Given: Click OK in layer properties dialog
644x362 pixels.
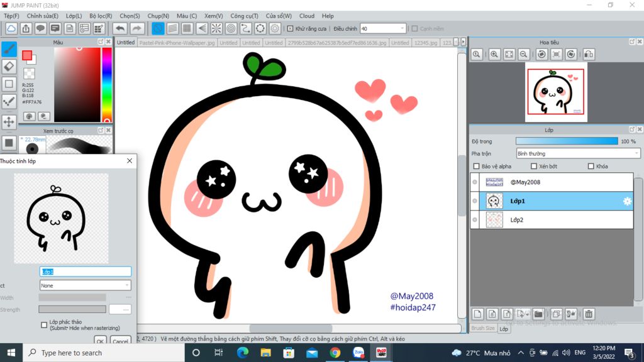Looking at the screenshot, I should pos(100,341).
